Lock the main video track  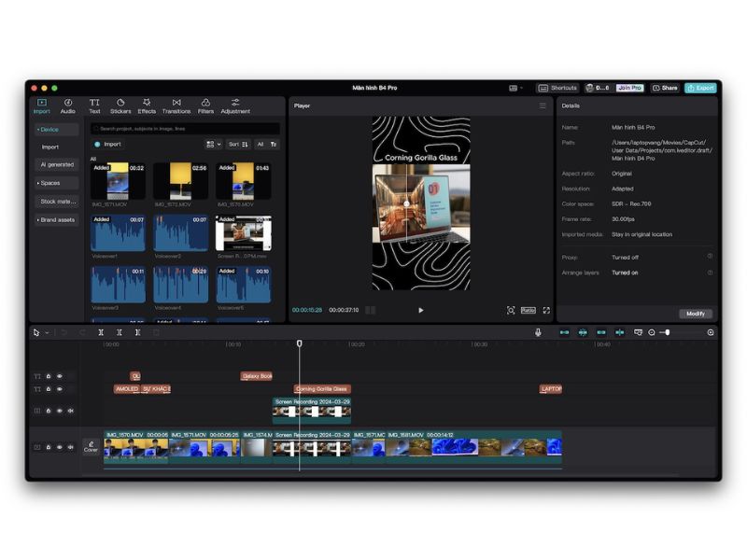click(49, 447)
